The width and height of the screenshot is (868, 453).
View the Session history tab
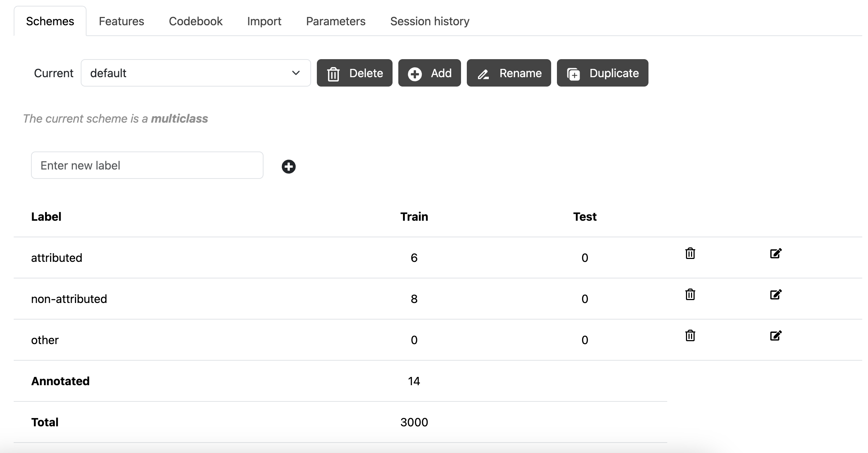(430, 21)
